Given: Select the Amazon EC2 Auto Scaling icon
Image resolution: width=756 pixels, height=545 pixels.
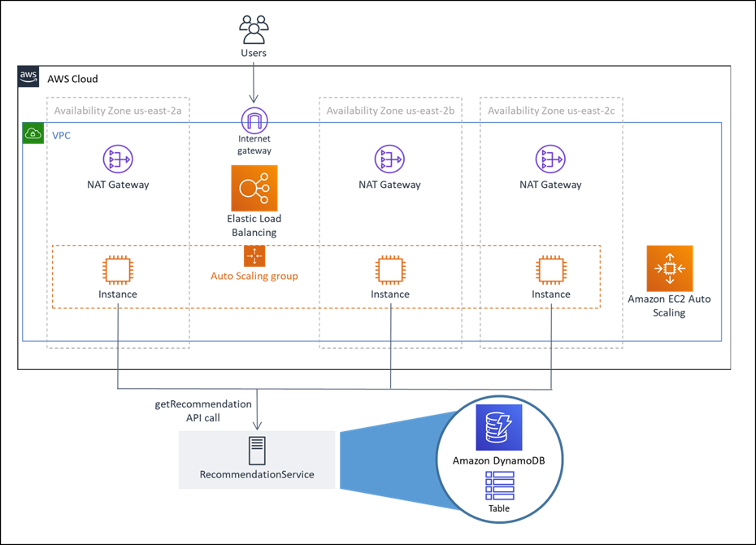Looking at the screenshot, I should coord(670,268).
